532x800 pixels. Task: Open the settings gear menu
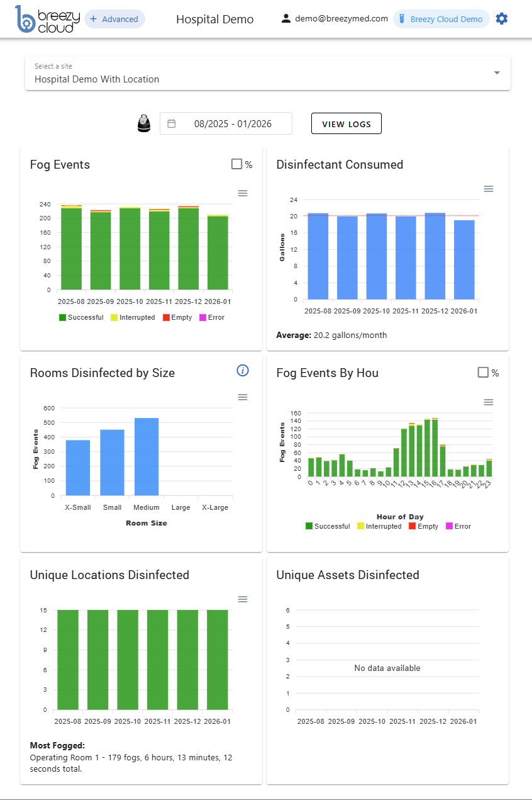(502, 18)
